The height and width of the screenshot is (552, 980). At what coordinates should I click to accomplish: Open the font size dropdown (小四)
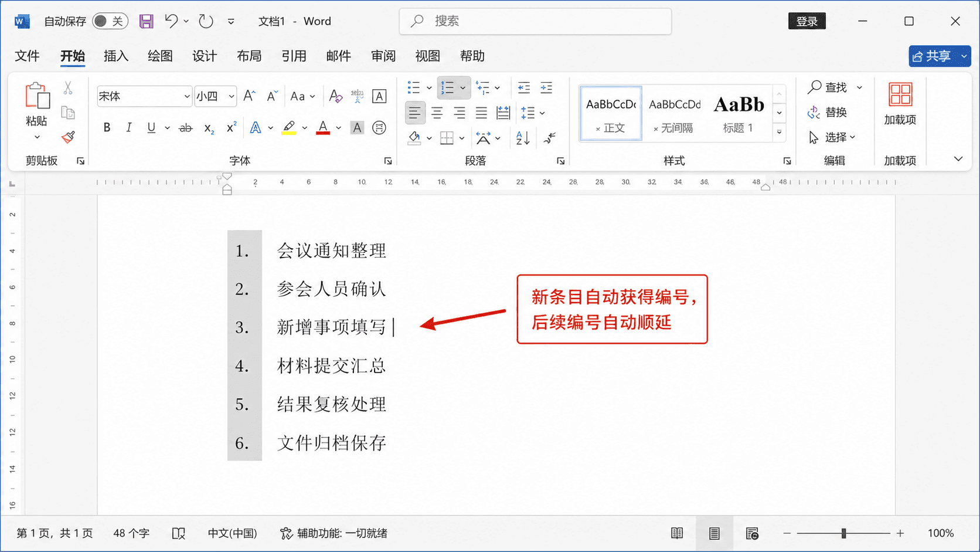pyautogui.click(x=232, y=96)
